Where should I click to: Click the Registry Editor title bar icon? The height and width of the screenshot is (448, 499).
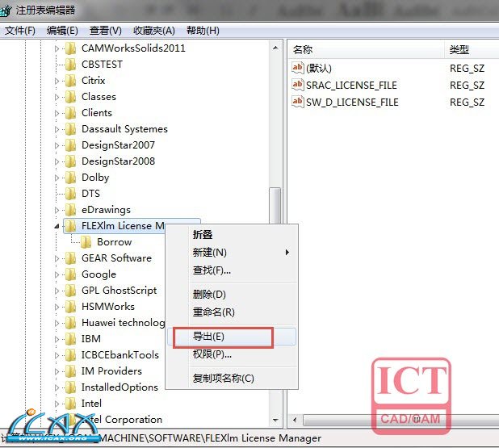click(6, 10)
